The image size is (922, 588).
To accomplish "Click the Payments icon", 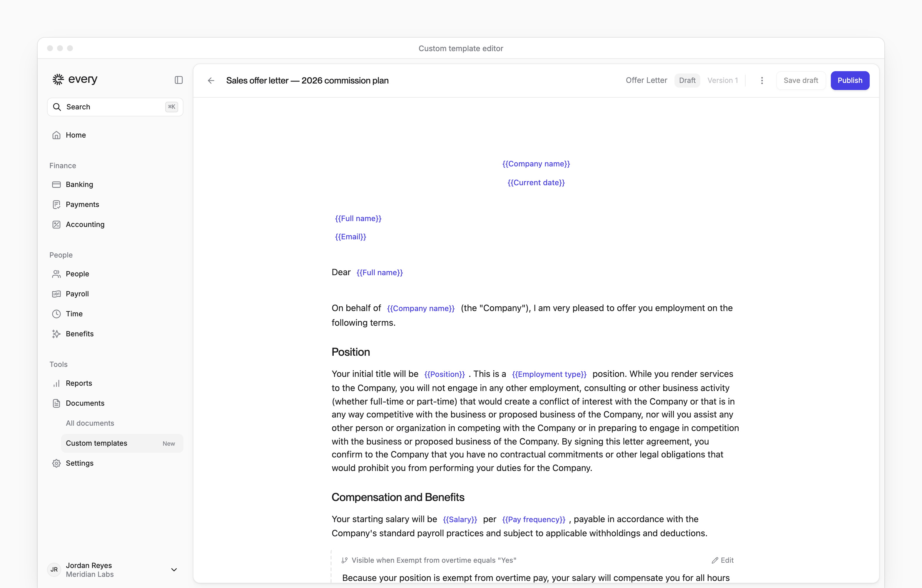I will (x=56, y=204).
